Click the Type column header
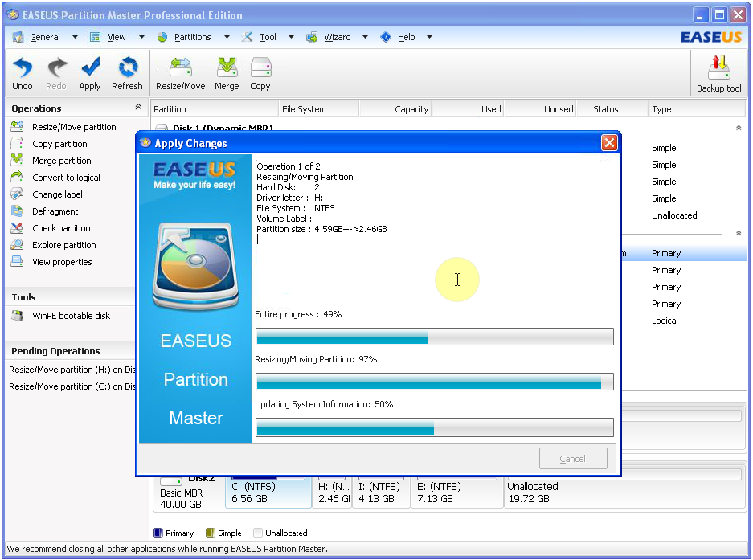The width and height of the screenshot is (753, 560). (x=696, y=109)
